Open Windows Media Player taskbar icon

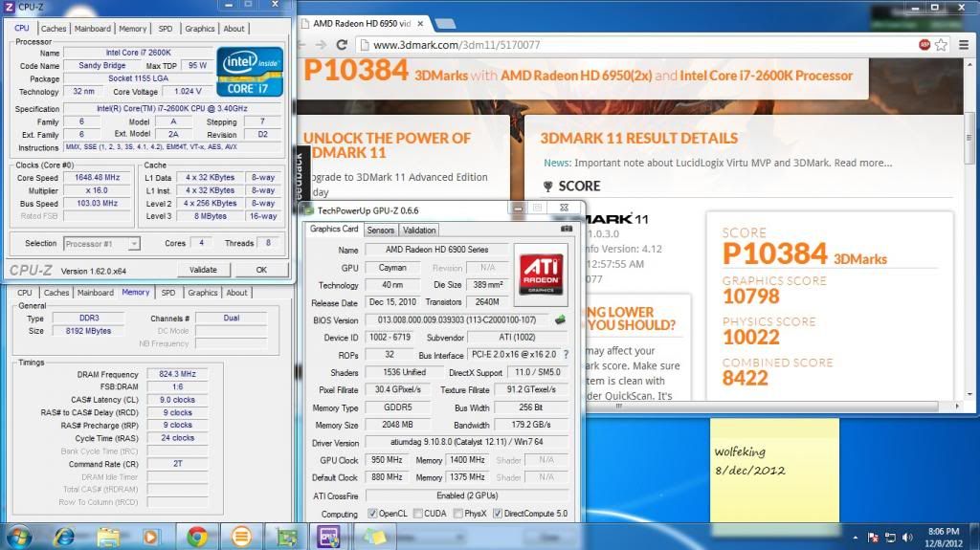click(x=150, y=537)
